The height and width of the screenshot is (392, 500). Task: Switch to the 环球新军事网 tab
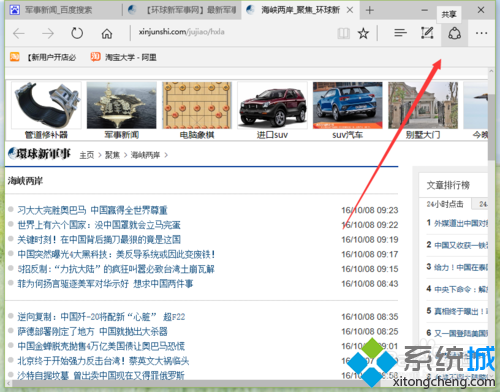point(182,10)
